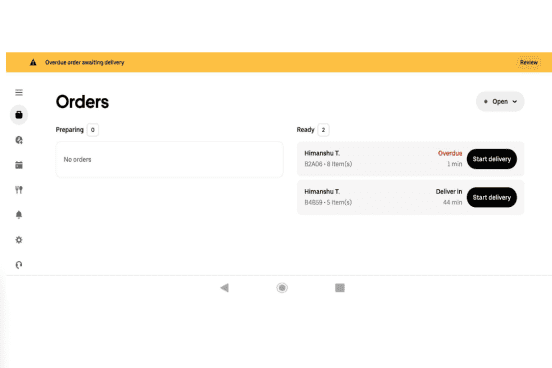
Task: Tap the Android recent apps square button
Action: 340,288
